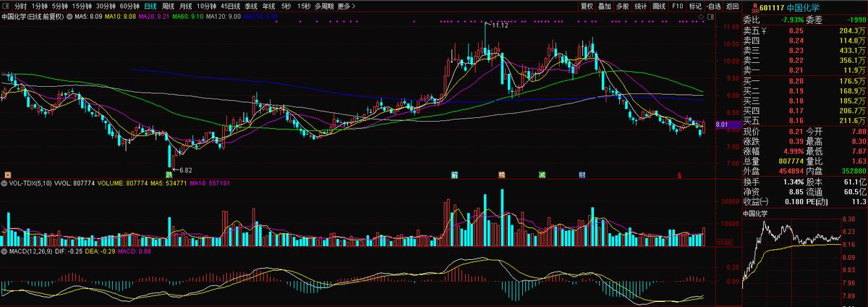Click the 卖五 ask price 8.25

coord(796,31)
